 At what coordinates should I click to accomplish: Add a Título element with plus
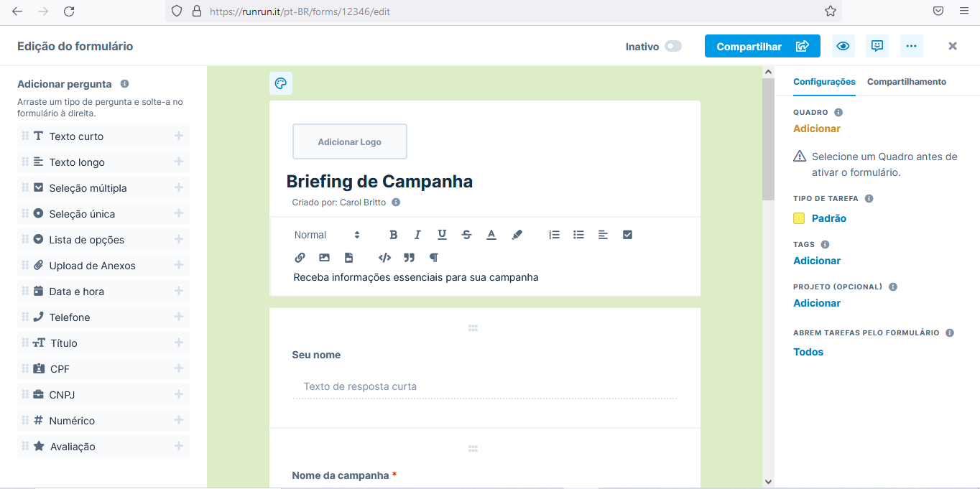[x=179, y=343]
